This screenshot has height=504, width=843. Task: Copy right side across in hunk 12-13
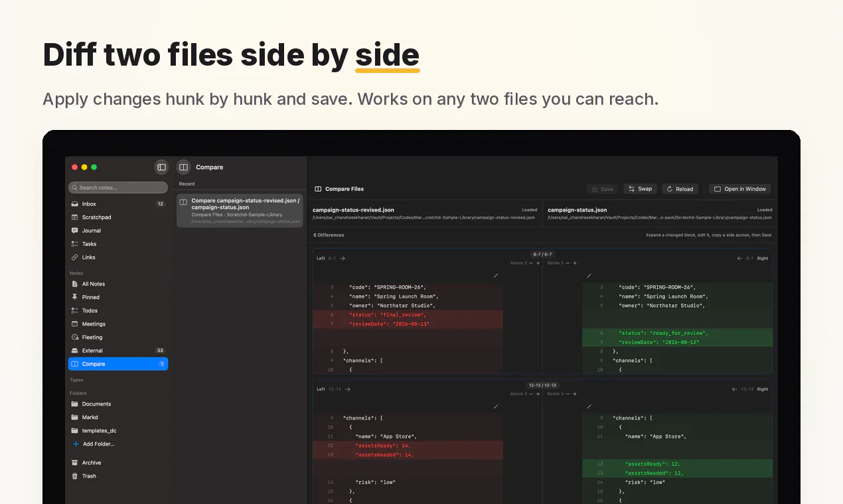click(735, 389)
